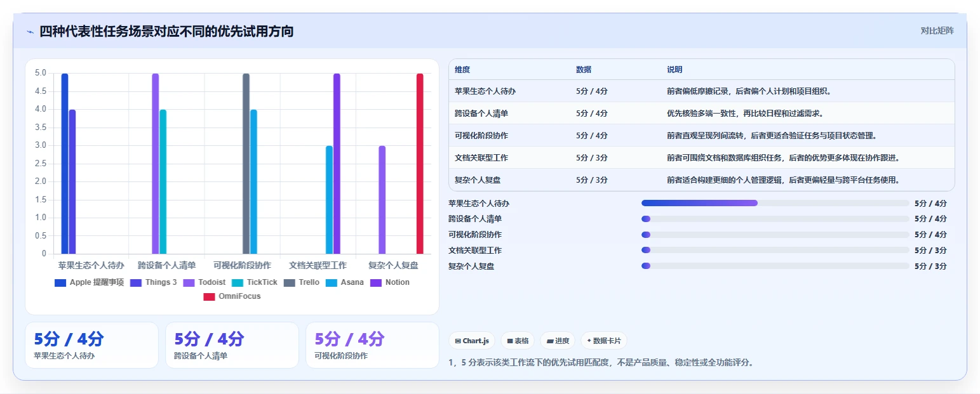The width and height of the screenshot is (980, 394).
Task: Click the Asana bar under 文档关联型工作
Action: click(x=329, y=200)
